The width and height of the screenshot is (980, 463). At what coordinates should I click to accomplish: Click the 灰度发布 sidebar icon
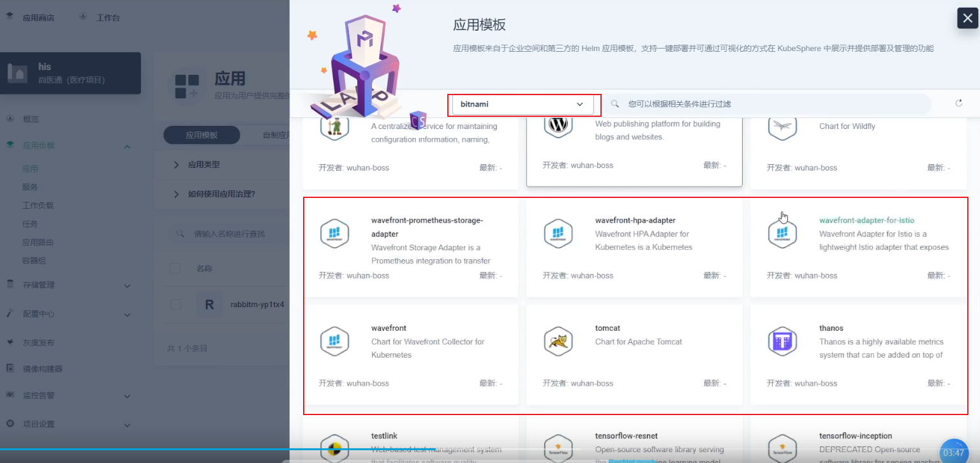[x=10, y=342]
